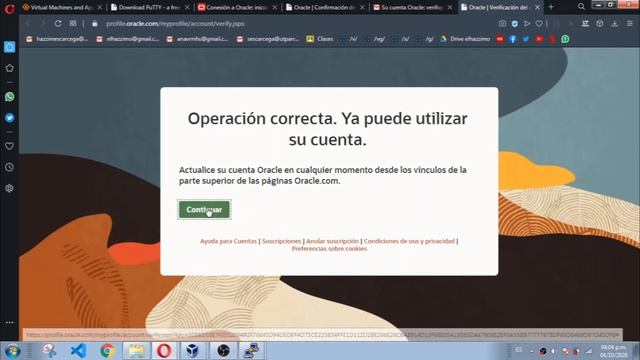Open the Opera main menu logo
The width and height of the screenshot is (640, 360).
point(9,8)
